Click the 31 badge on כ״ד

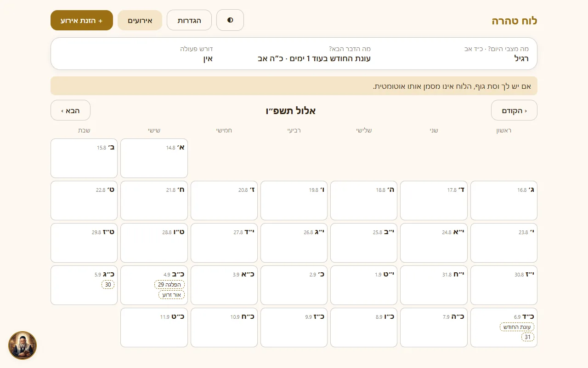click(527, 337)
